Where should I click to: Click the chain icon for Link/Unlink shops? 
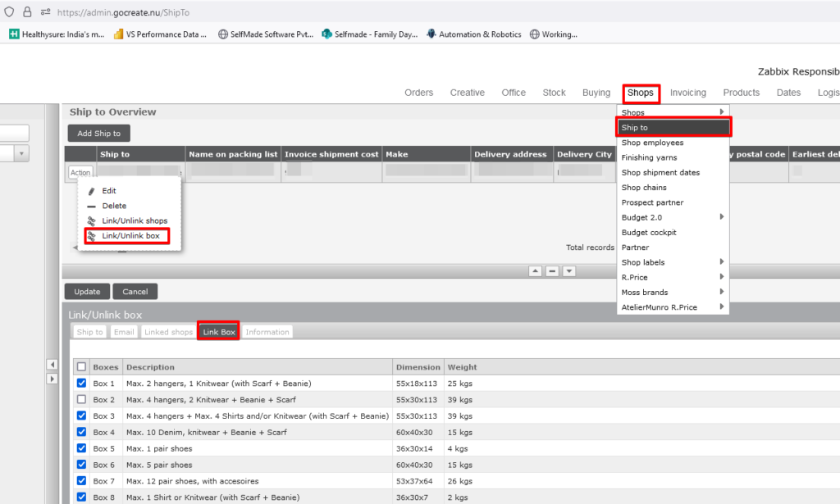coord(92,221)
